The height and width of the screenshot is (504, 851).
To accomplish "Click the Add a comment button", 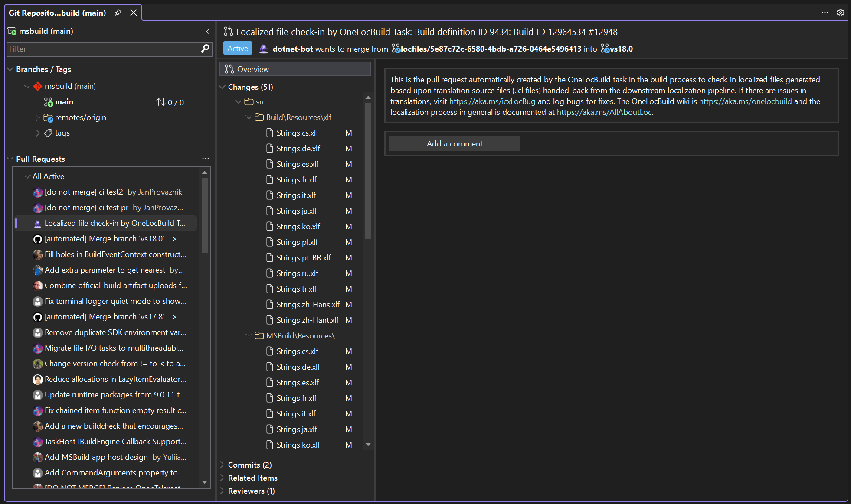I will point(455,143).
